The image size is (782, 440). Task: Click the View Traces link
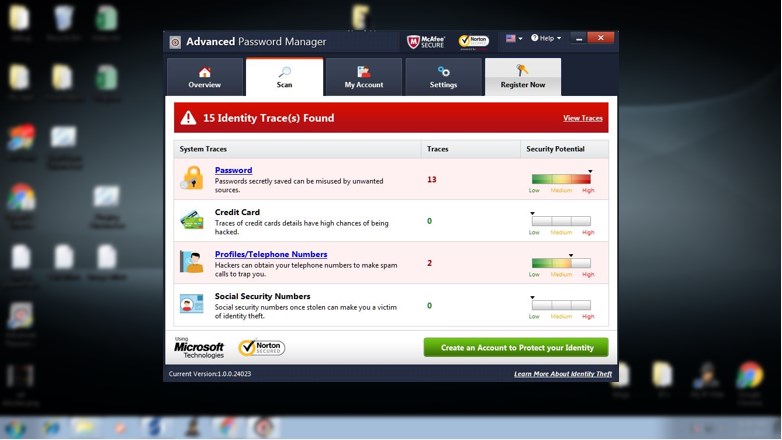click(x=583, y=118)
